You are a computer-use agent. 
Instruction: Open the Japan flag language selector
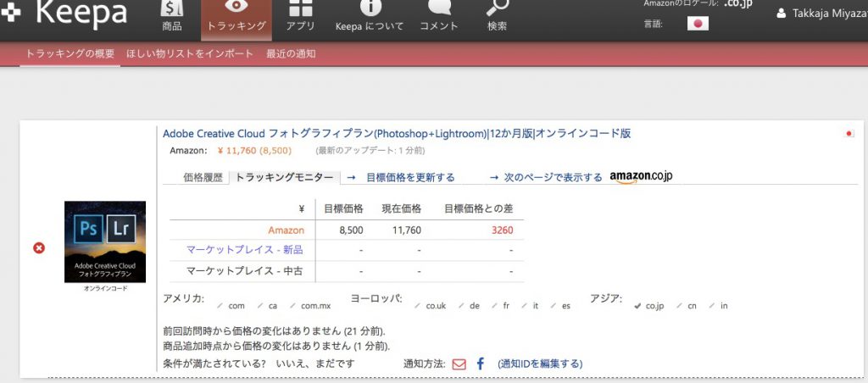pyautogui.click(x=698, y=24)
